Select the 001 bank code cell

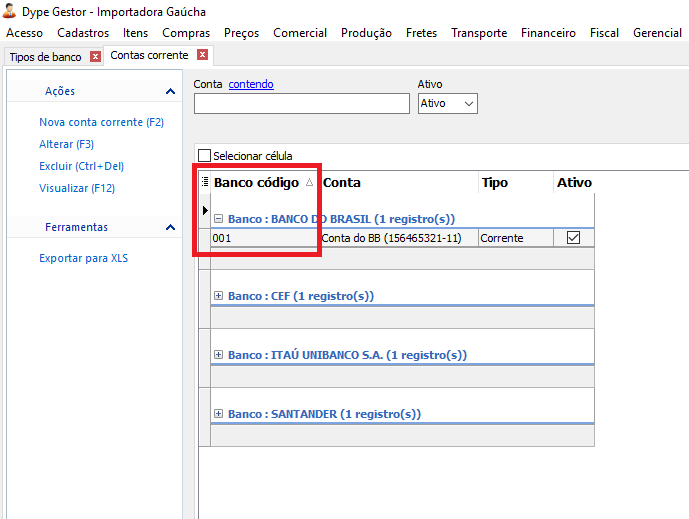(264, 238)
